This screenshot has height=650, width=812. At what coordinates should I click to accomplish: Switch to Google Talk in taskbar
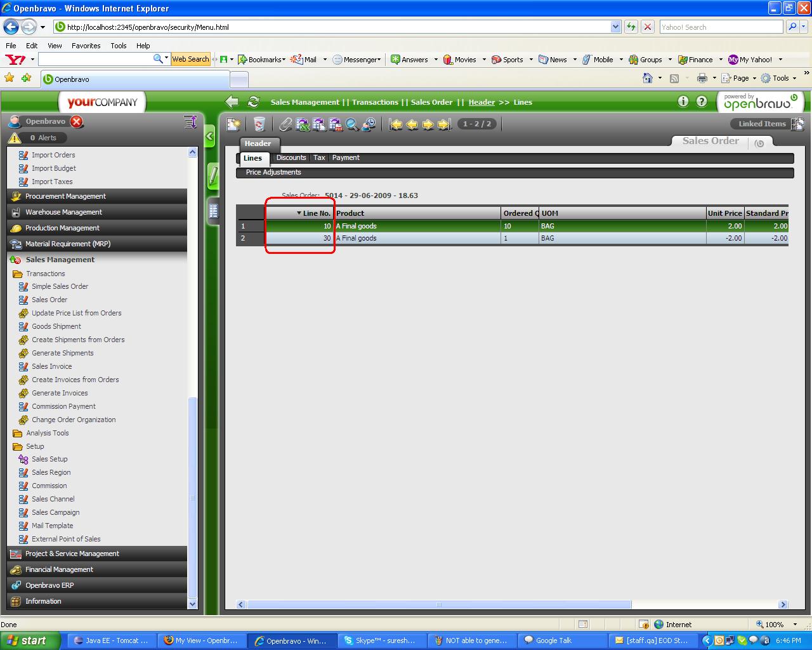[x=563, y=640]
